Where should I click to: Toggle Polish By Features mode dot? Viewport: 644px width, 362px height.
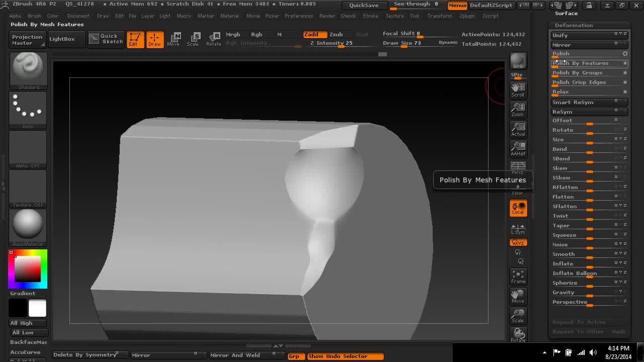(625, 63)
